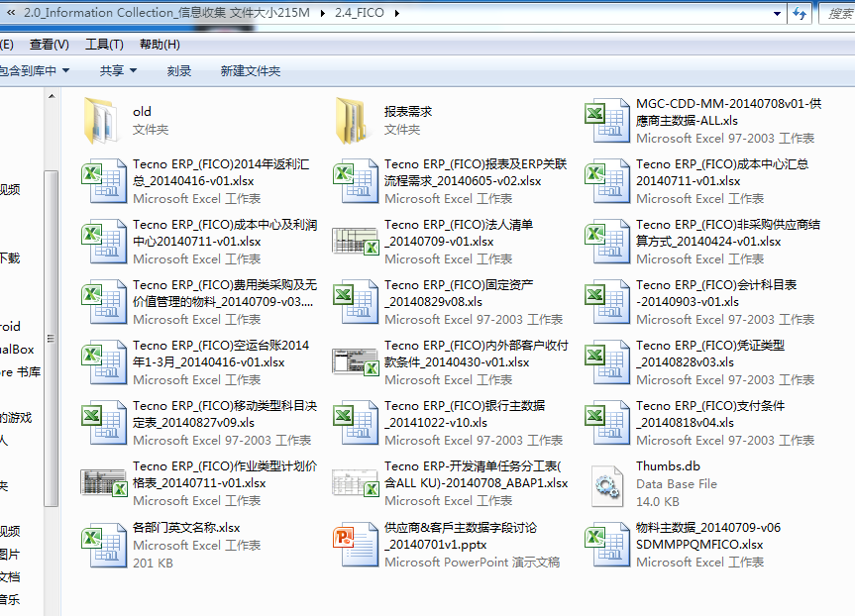Click file name 供应商&客户主数据字段讨论_20140701v1.pptx
Screen dimensions: 855x616
tap(461, 536)
